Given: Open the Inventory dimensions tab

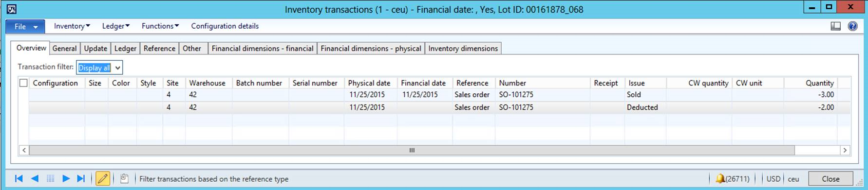Looking at the screenshot, I should tap(463, 48).
